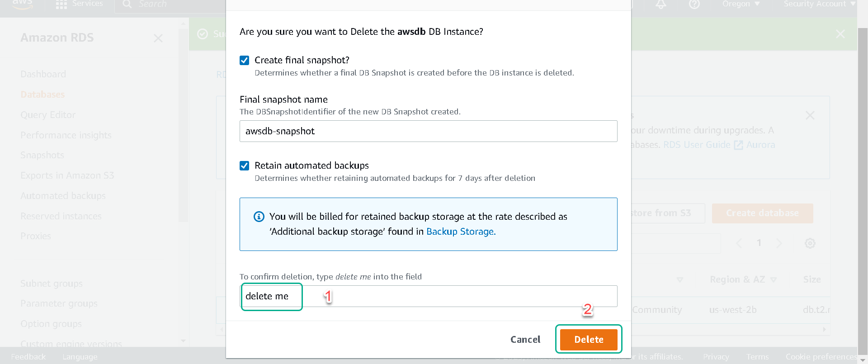Toggle the Create final snapshot checkbox
Image resolution: width=868 pixels, height=364 pixels.
click(x=244, y=61)
